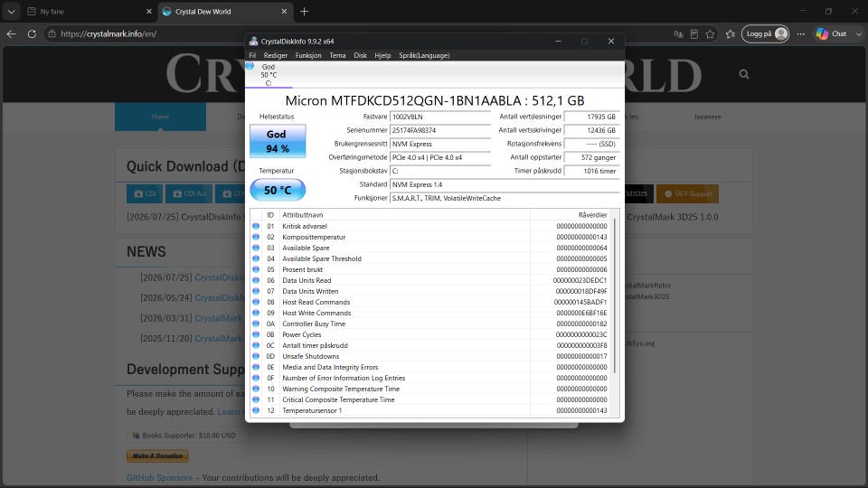Open the tab actions dropdown in browser

click(x=11, y=11)
